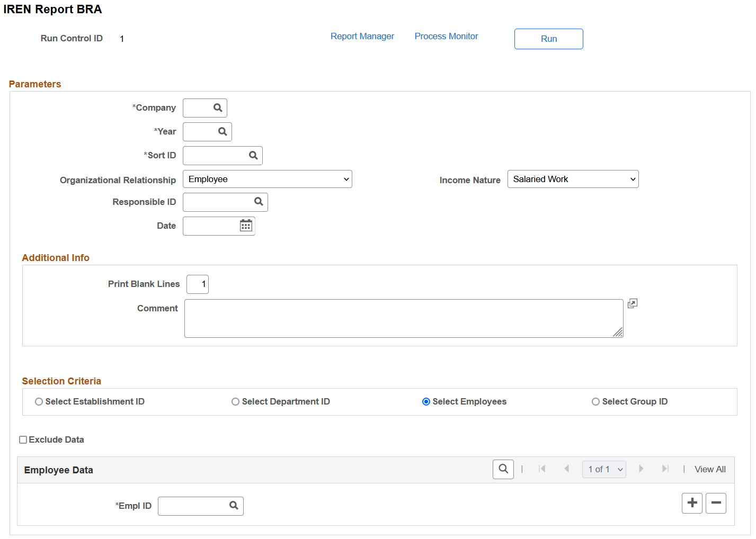This screenshot has width=756, height=539.
Task: Click inside the Comment text area
Action: tap(404, 318)
